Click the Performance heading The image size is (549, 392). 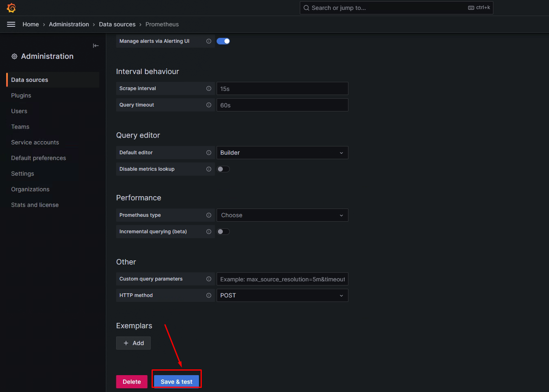point(138,198)
